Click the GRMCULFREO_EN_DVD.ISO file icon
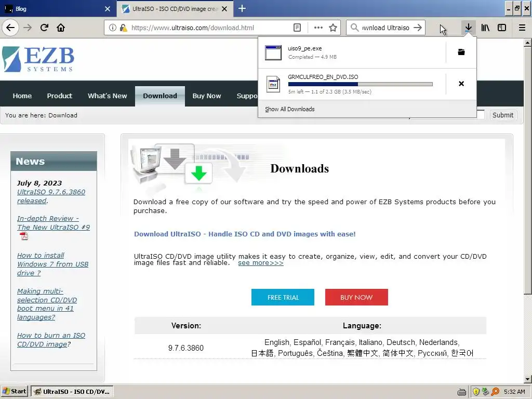532x399 pixels. (273, 84)
